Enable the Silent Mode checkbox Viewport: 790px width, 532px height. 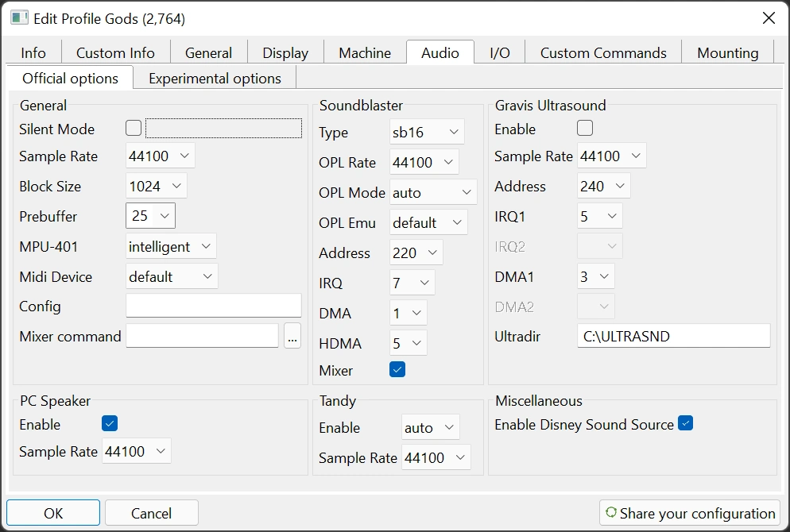[134, 128]
